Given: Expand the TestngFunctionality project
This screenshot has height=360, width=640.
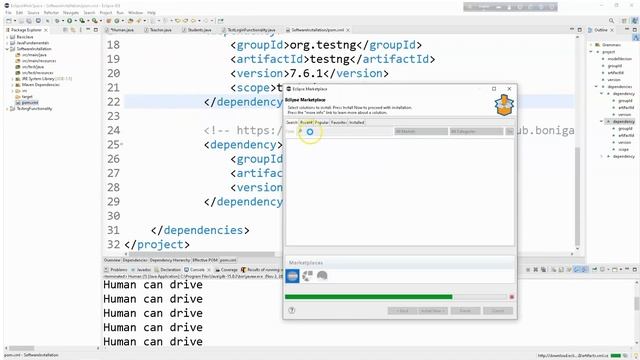Looking at the screenshot, I should 7,109.
